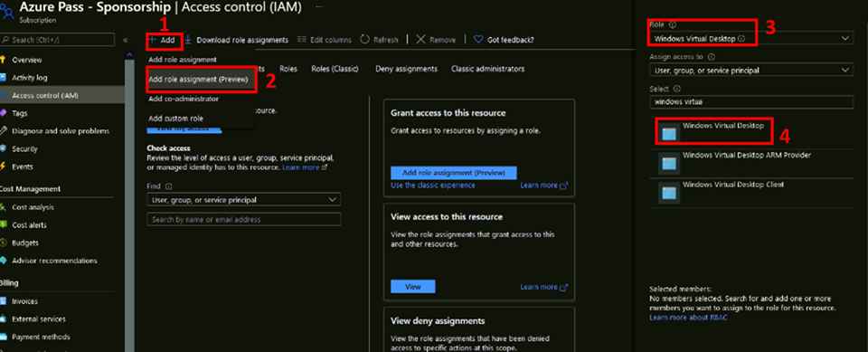Open Learn more link under Check access
The height and width of the screenshot is (352, 868).
(305, 166)
